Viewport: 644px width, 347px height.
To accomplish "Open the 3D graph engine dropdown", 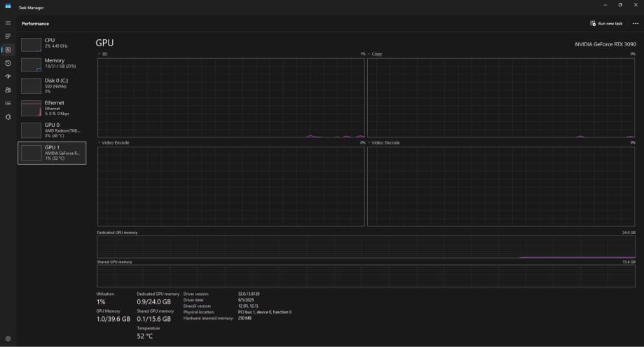I will pyautogui.click(x=103, y=54).
